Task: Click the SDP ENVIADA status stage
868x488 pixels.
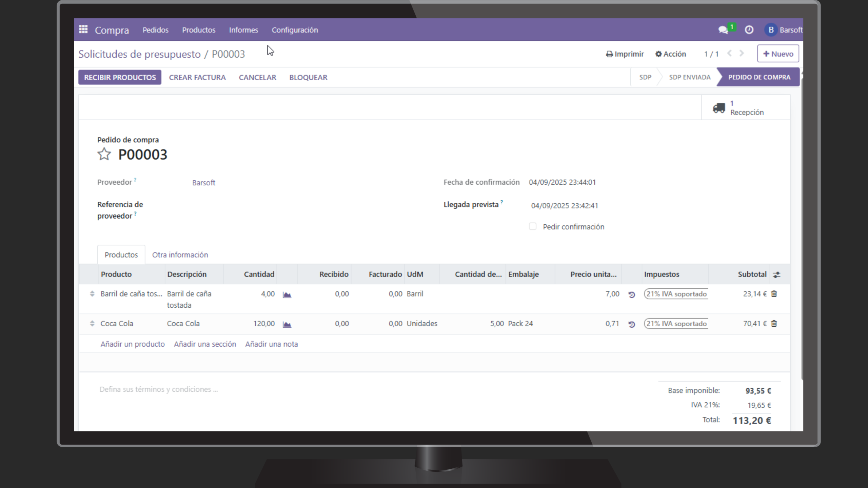Action: [689, 77]
